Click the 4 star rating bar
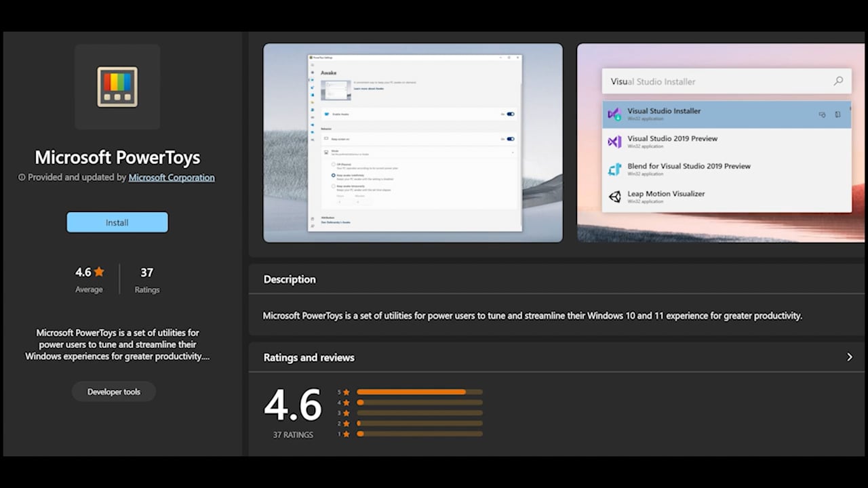Viewport: 868px width, 488px height. 420,403
